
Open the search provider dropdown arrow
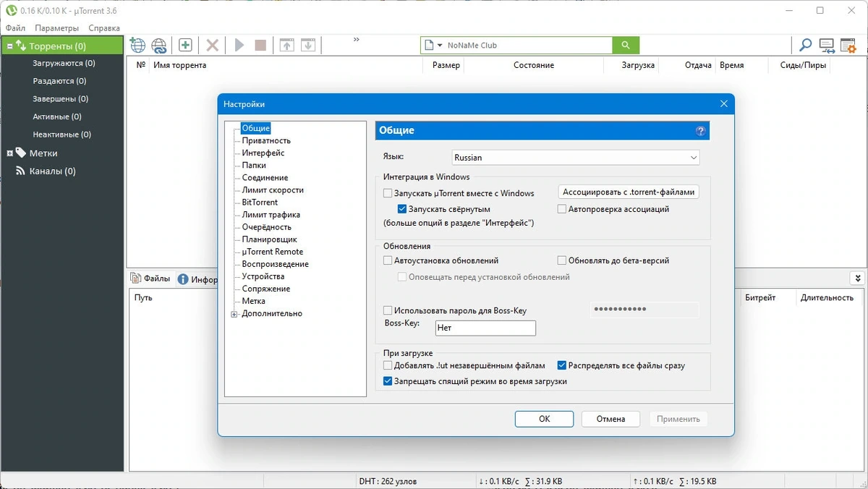[x=440, y=45]
